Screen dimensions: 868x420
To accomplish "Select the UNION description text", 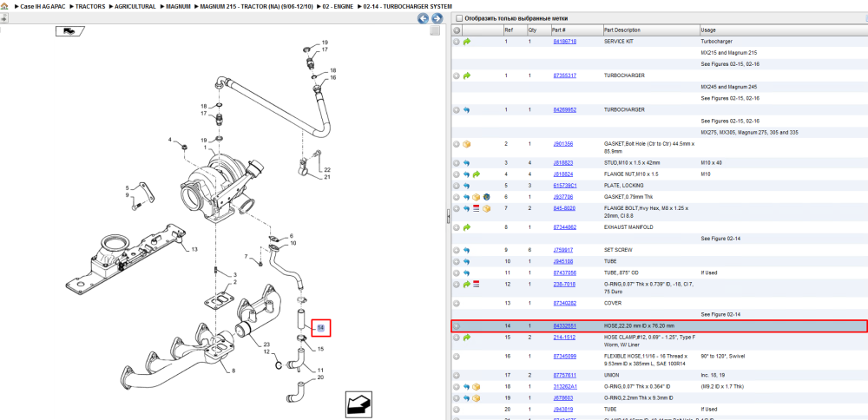I will pyautogui.click(x=611, y=375).
